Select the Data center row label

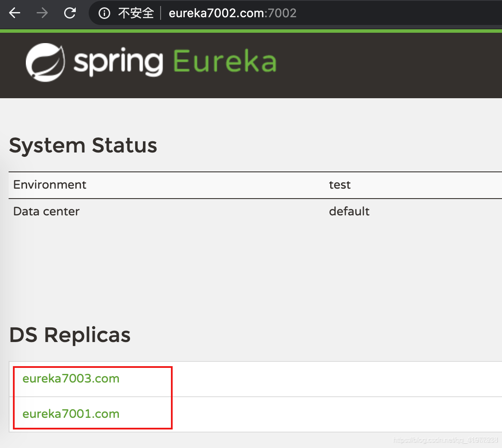coord(46,212)
